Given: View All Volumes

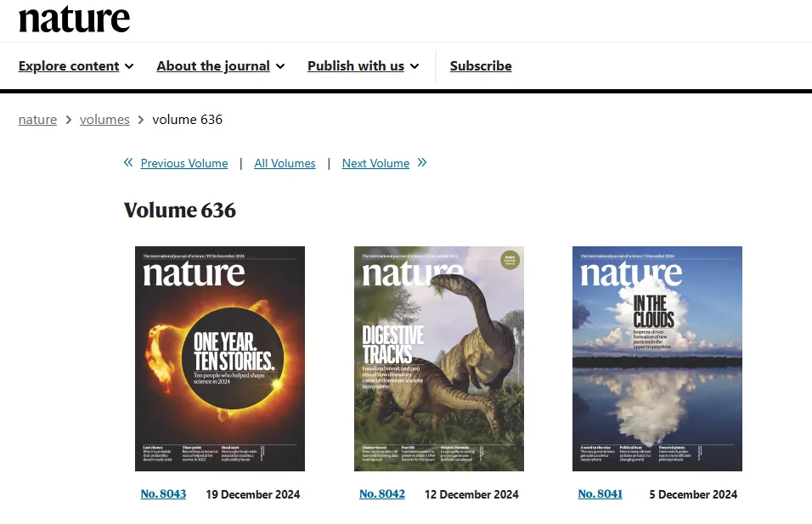Looking at the screenshot, I should point(285,163).
